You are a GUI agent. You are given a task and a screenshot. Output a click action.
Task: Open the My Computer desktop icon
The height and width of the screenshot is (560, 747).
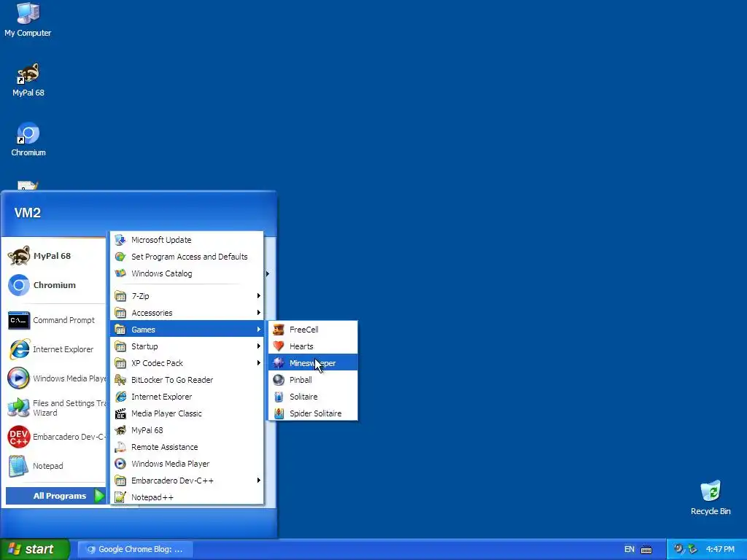point(28,19)
